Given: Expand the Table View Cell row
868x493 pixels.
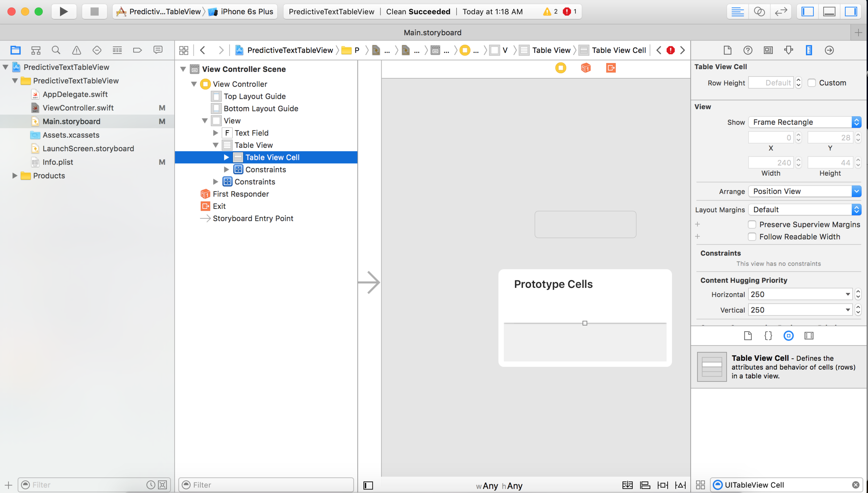Looking at the screenshot, I should click(x=226, y=157).
